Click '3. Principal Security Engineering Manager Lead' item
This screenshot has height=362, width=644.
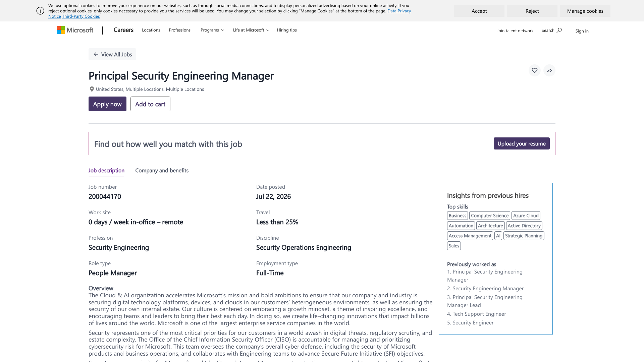(485, 301)
